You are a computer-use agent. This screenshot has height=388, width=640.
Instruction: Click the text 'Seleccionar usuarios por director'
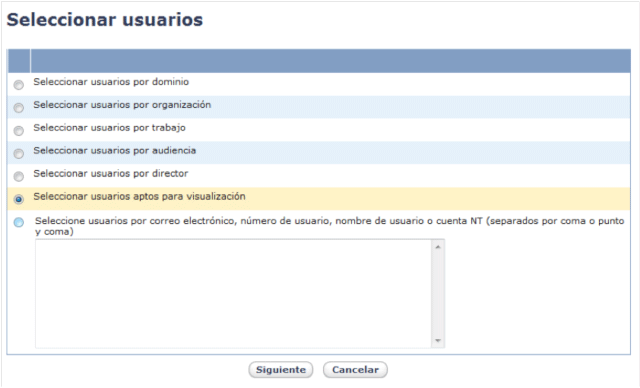pos(111,173)
